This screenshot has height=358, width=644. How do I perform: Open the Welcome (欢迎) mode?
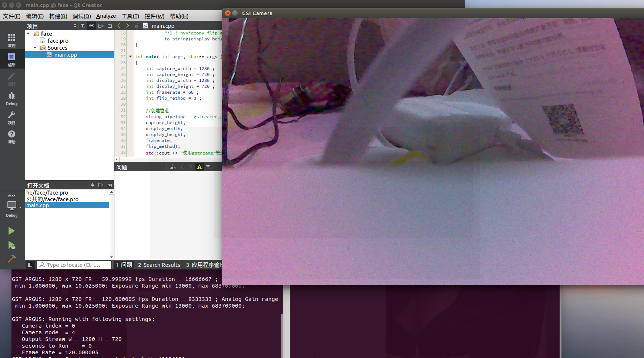point(11,40)
